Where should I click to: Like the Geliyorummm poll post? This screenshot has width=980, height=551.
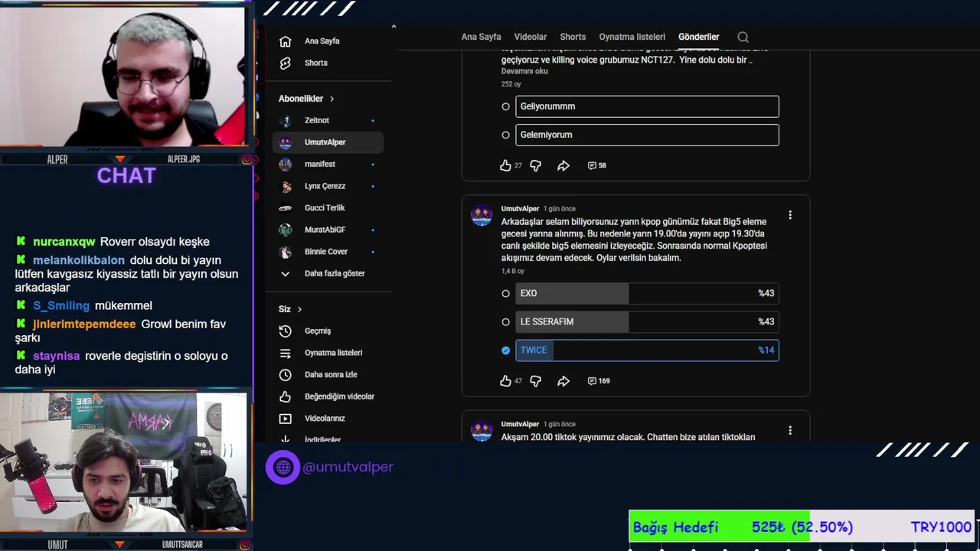click(x=505, y=165)
